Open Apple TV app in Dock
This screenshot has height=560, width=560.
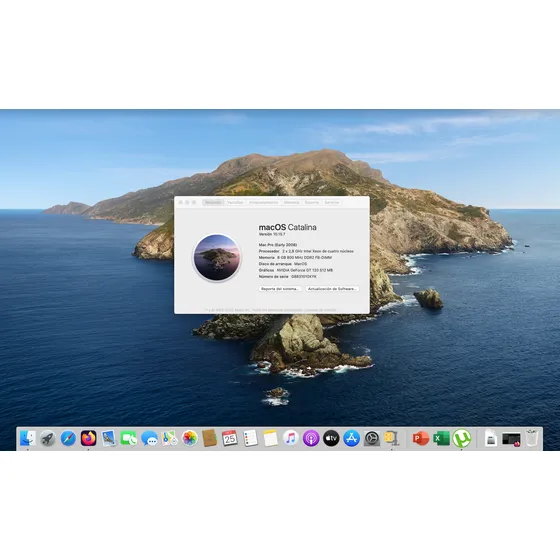331,438
